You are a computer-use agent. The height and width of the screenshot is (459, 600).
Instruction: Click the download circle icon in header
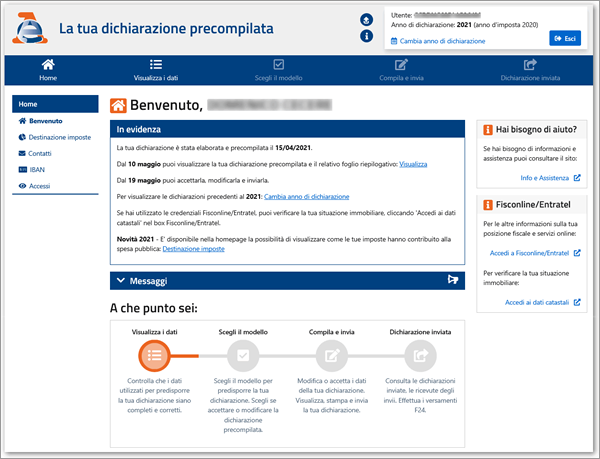[367, 20]
